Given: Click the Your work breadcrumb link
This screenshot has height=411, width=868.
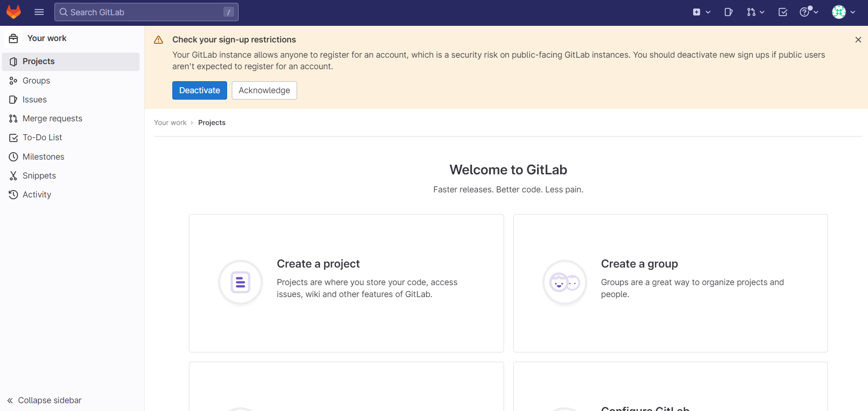Looking at the screenshot, I should click(x=170, y=123).
